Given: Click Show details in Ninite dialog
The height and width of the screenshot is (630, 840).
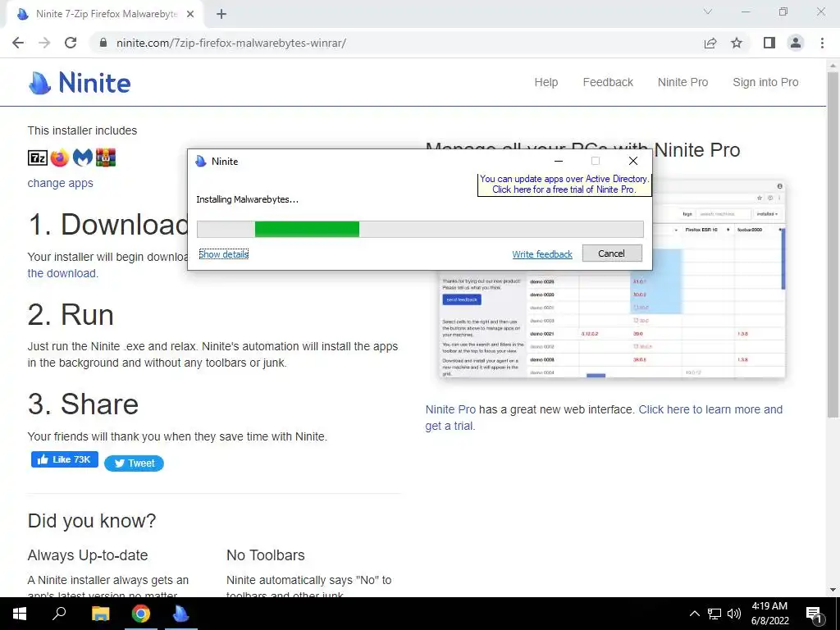Looking at the screenshot, I should 224,254.
